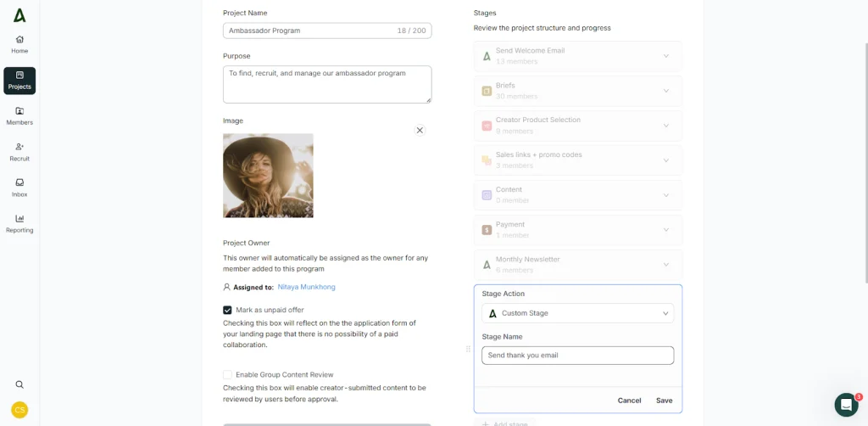The image size is (868, 426).
Task: Select Projects in the sidebar
Action: 19,81
